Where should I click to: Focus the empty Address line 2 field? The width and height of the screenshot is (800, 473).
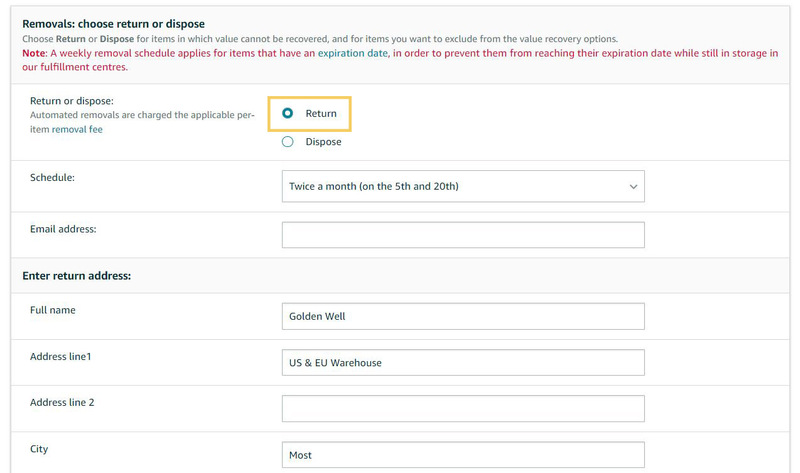click(x=463, y=409)
